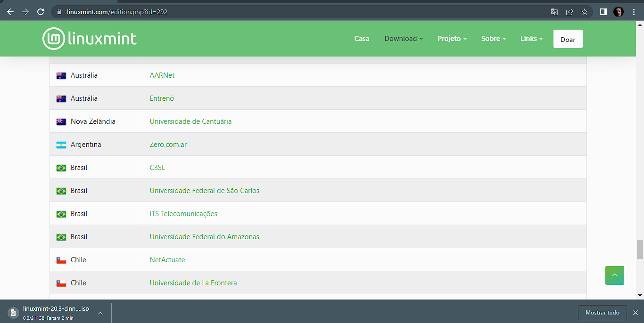Click the browser forward arrow
Viewport: 644px width, 323px height.
coord(25,12)
